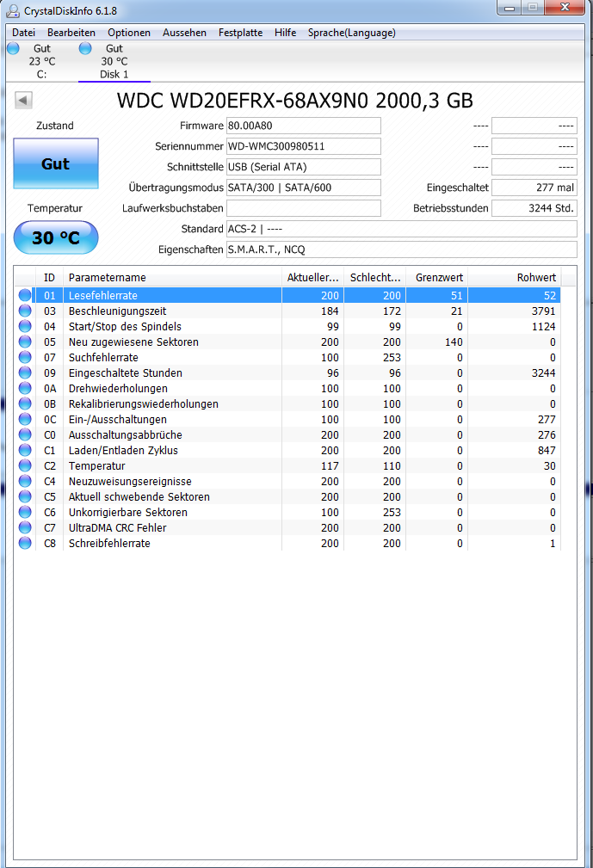
Task: Open the Sprache(Language) menu
Action: 352,33
